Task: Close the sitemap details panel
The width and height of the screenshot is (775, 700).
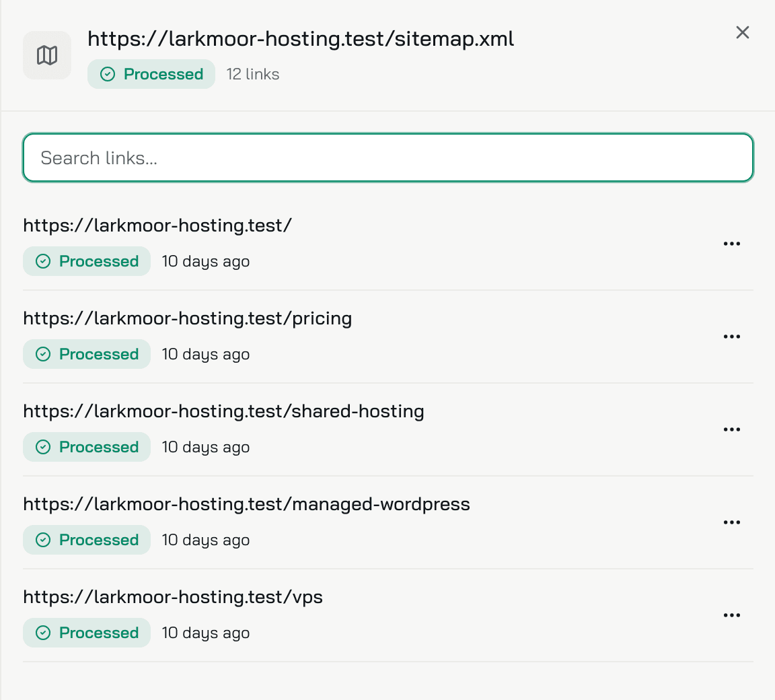Action: (x=743, y=32)
